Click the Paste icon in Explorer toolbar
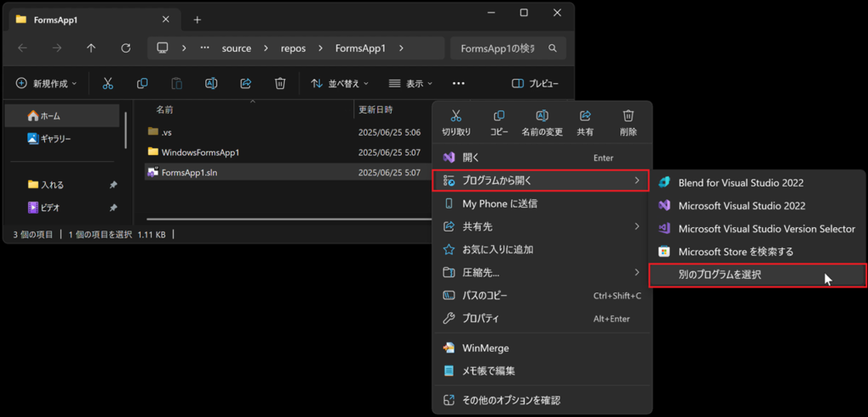Screen dimensions: 868x417 (x=176, y=84)
